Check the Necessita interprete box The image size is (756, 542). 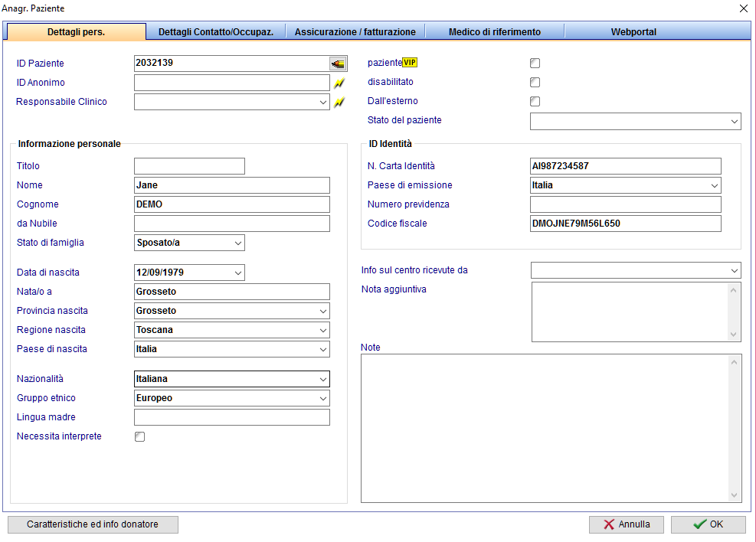point(140,436)
